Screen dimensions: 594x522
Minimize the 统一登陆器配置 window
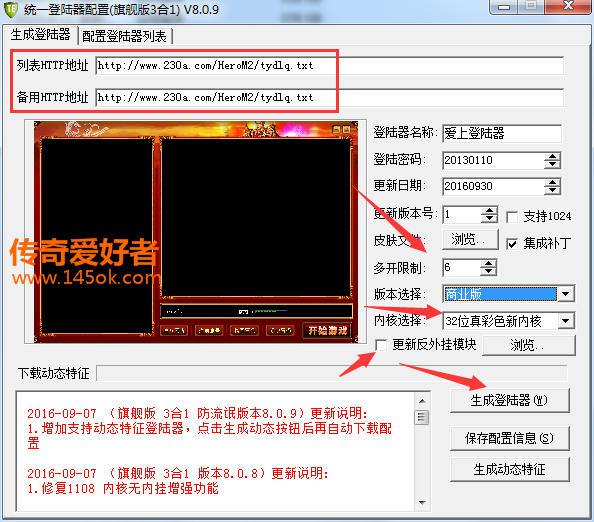tap(503, 7)
